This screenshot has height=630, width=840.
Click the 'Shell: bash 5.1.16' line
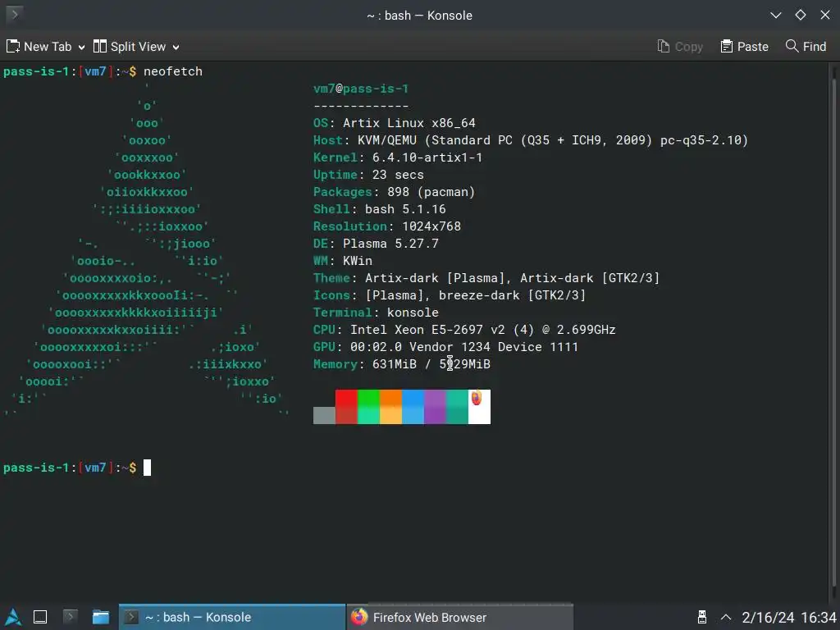tap(379, 209)
